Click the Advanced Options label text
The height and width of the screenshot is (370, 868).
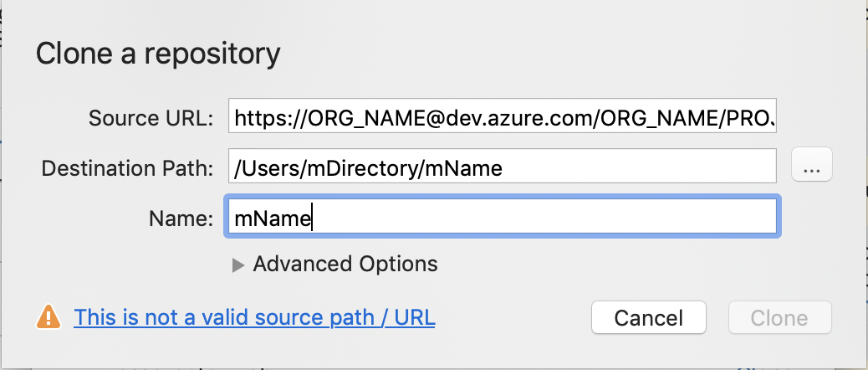click(345, 265)
